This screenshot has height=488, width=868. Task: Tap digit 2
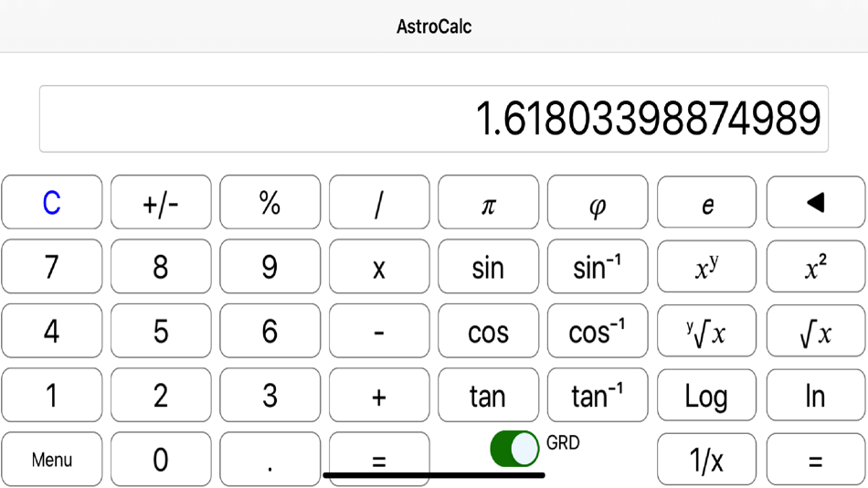[x=161, y=395]
